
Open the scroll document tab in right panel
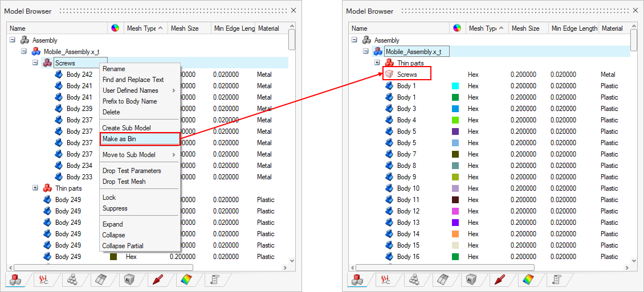click(x=557, y=279)
